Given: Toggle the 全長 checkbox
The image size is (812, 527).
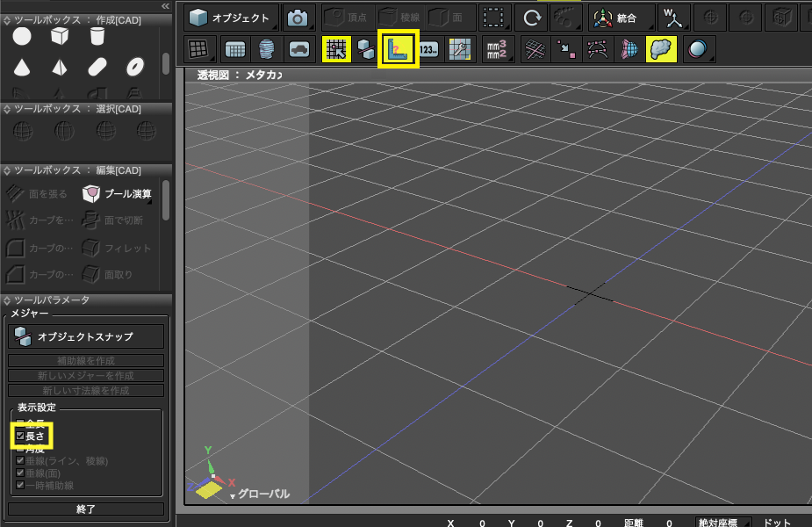Looking at the screenshot, I should (20, 422).
